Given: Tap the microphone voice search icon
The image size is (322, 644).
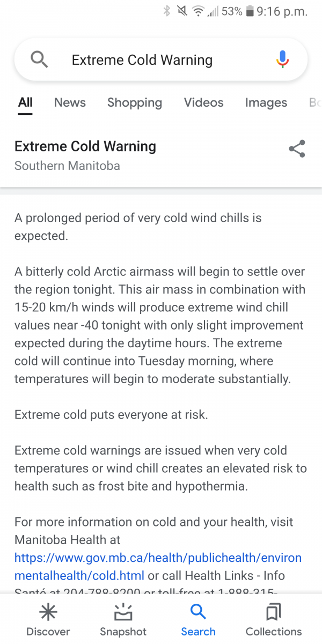Looking at the screenshot, I should coord(282,60).
